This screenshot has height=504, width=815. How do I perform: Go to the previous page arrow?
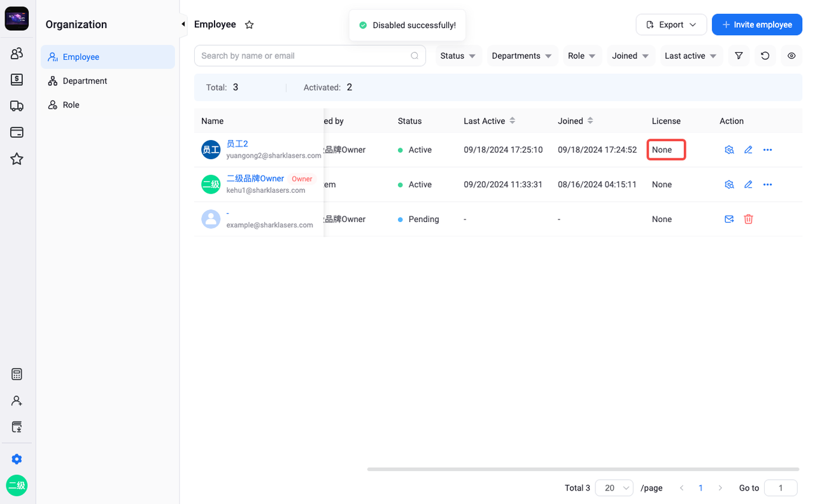681,488
